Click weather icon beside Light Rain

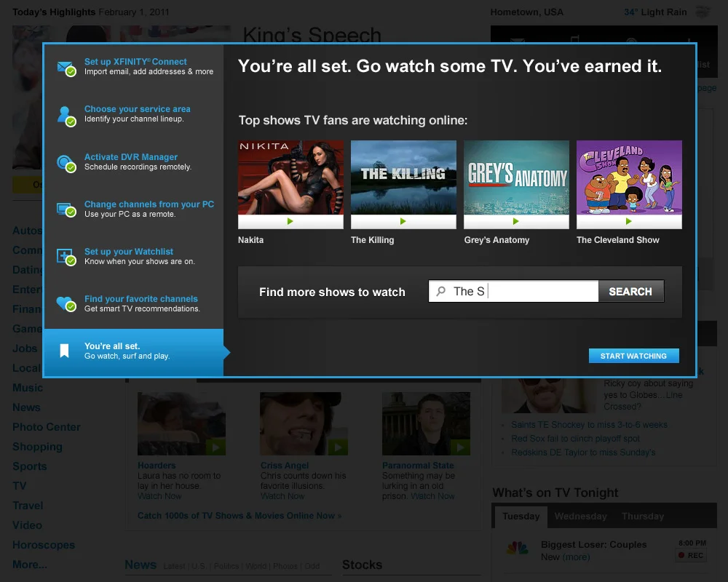point(703,12)
